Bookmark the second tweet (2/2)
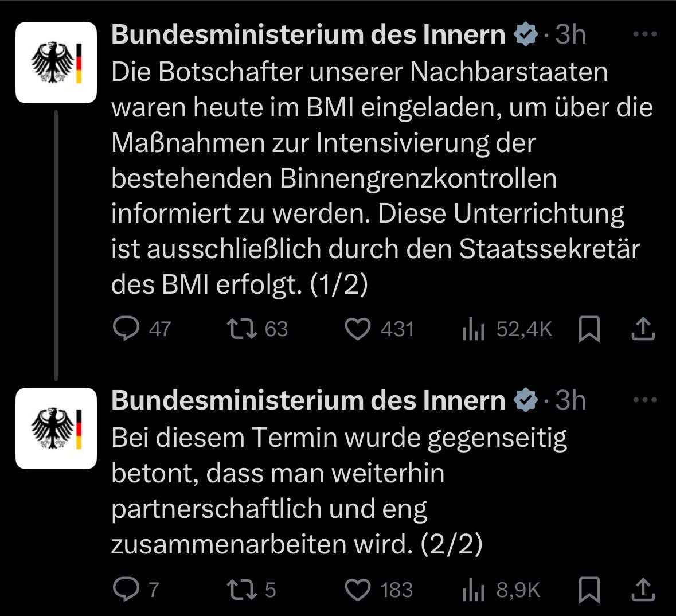Screen dimensions: 676x616 [589, 590]
